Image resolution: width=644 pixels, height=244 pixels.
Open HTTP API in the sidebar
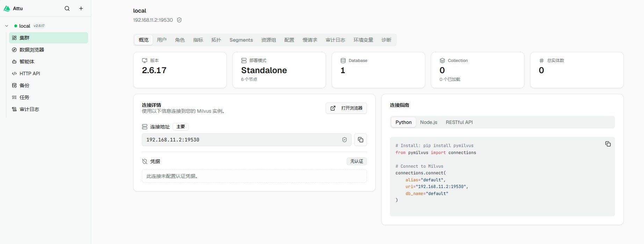tap(49, 74)
